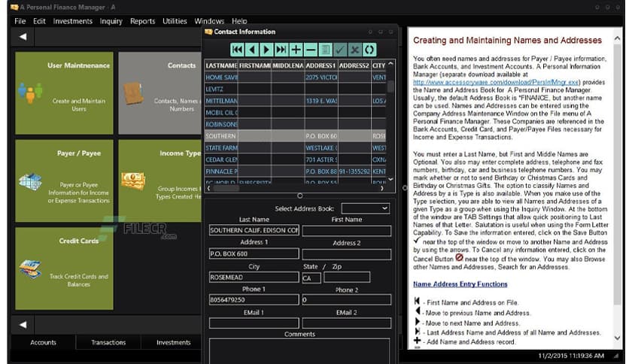Click the EMail 1 field
629x364 pixels.
(254, 323)
